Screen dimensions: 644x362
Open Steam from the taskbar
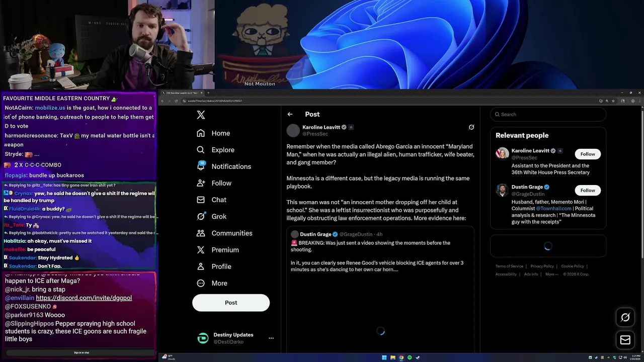418,357
